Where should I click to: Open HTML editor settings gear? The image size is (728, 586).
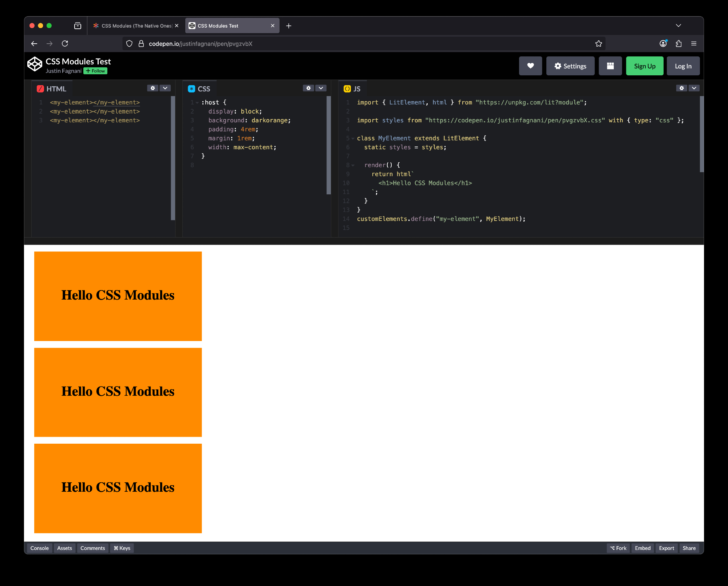coord(153,88)
